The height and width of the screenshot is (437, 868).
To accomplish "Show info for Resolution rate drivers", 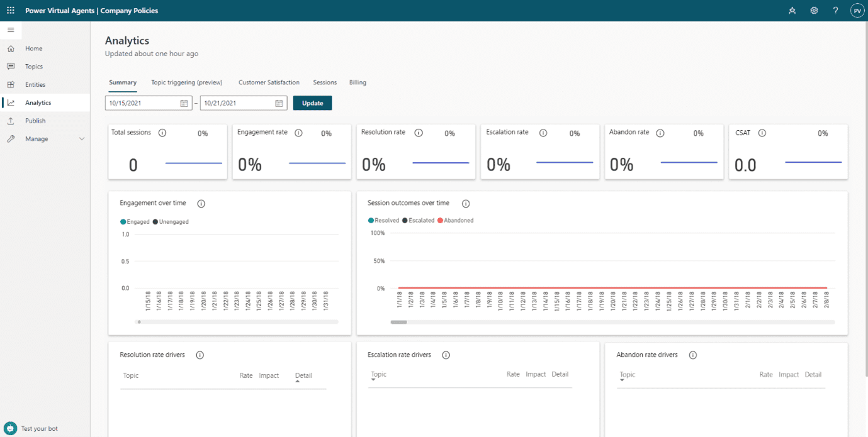I will point(200,355).
